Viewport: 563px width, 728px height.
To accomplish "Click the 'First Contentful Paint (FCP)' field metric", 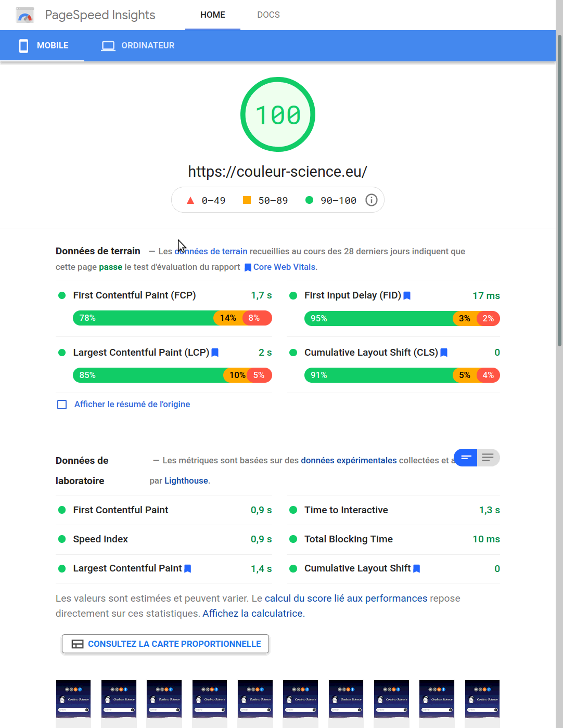I will (x=135, y=295).
